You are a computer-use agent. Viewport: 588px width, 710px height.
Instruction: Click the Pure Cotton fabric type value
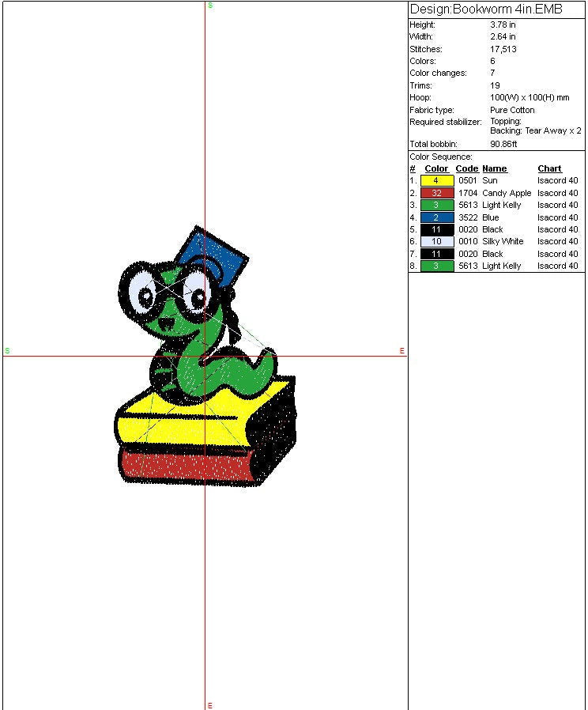[512, 110]
